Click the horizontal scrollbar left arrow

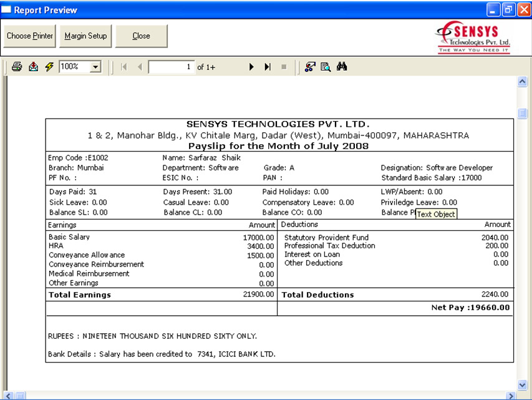click(x=8, y=396)
